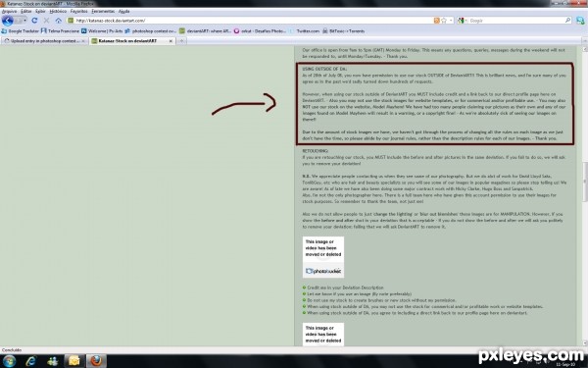
Task: Open the Ferramentas menu
Action: coord(103,11)
